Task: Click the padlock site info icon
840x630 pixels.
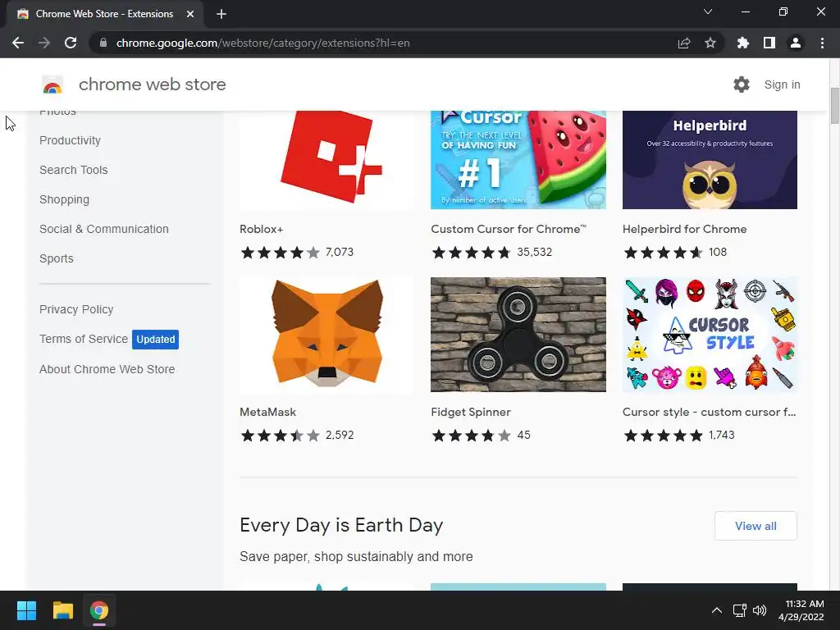Action: (x=103, y=43)
